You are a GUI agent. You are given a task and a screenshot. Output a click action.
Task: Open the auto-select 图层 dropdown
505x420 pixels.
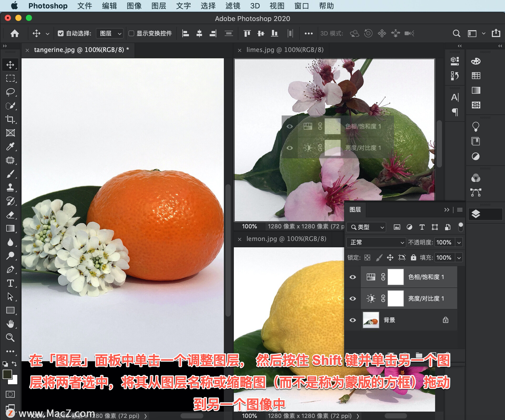110,33
